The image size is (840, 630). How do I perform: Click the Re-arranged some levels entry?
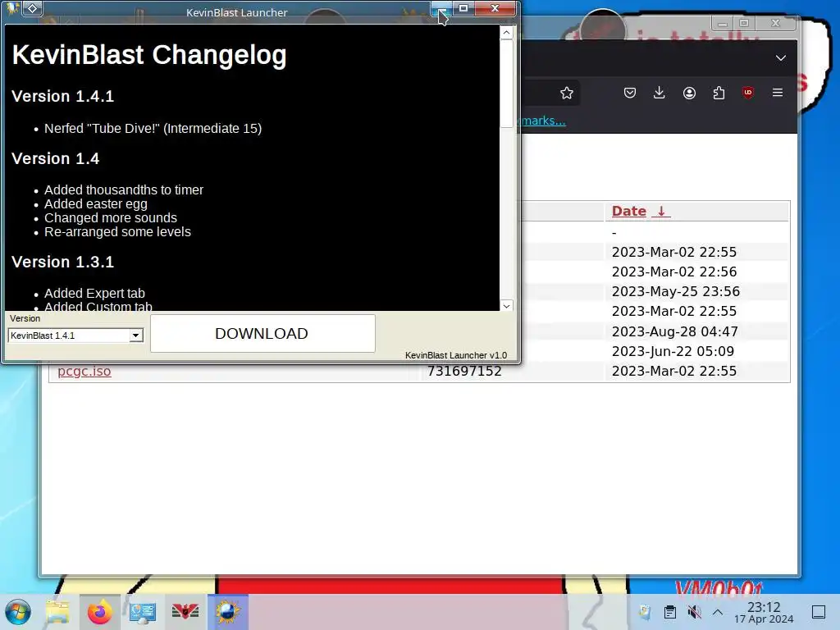pyautogui.click(x=117, y=231)
